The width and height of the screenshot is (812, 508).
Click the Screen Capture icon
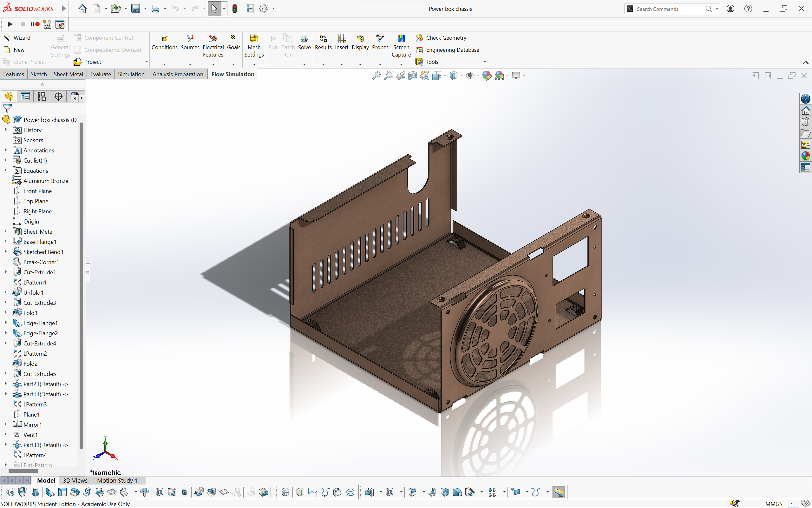[401, 38]
